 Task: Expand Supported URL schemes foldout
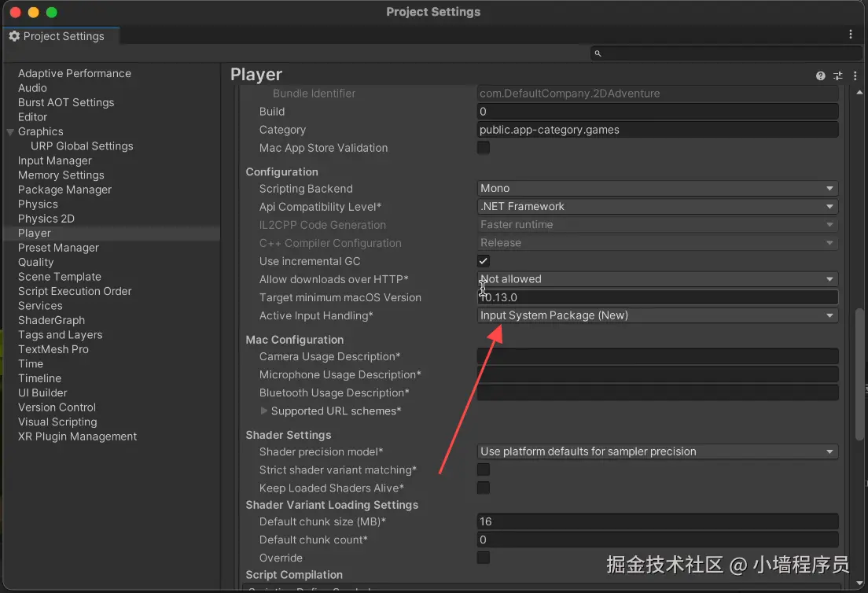point(264,411)
